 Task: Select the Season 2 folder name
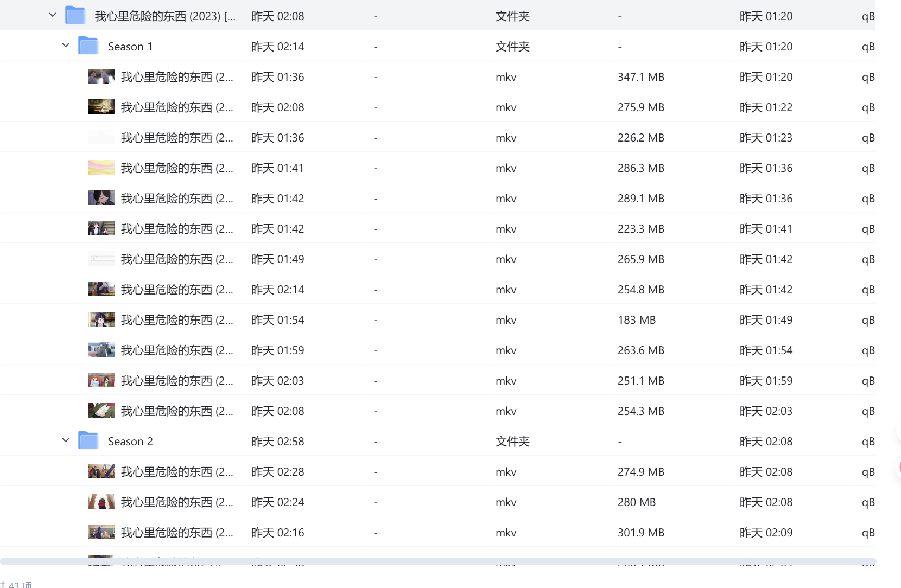tap(130, 442)
